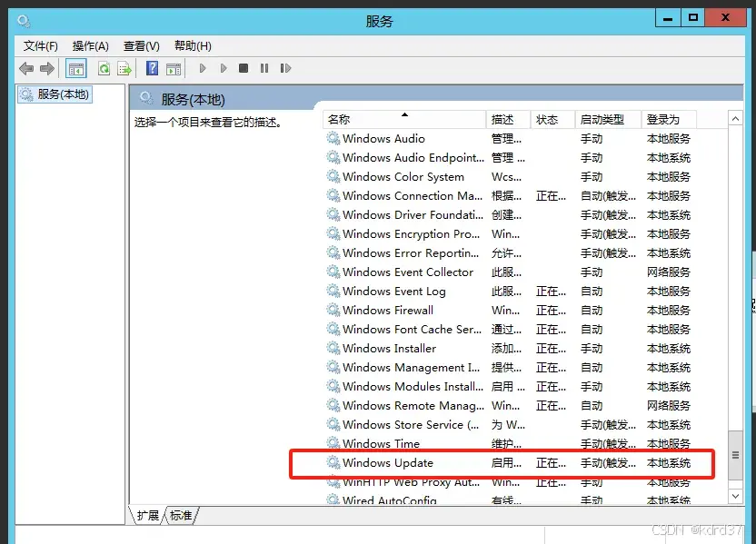
Task: Select 服务(本地) in the left tree
Action: [x=55, y=94]
